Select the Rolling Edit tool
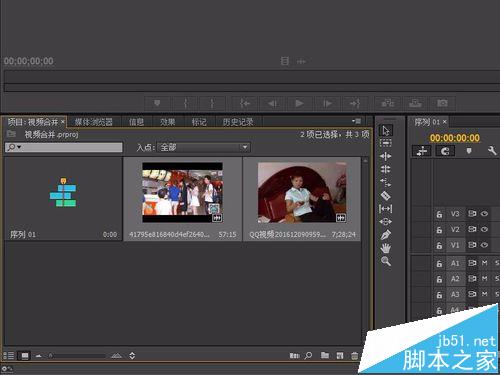Viewport: 500px width, 375px height. (386, 169)
